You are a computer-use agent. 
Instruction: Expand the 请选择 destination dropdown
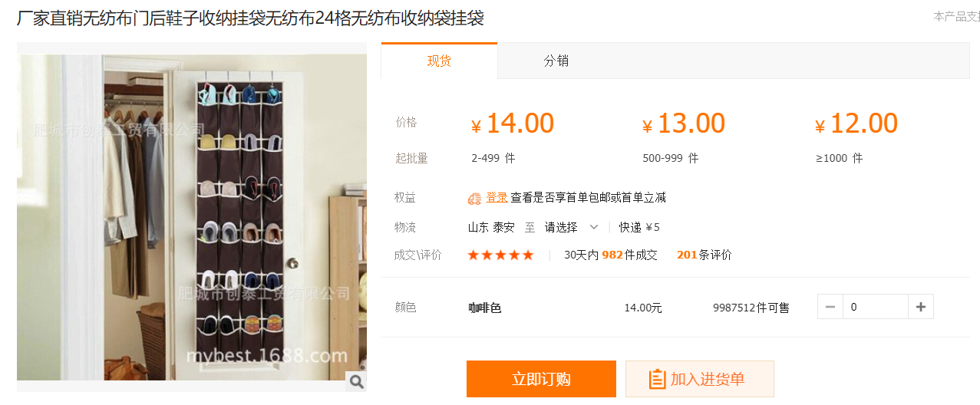572,227
